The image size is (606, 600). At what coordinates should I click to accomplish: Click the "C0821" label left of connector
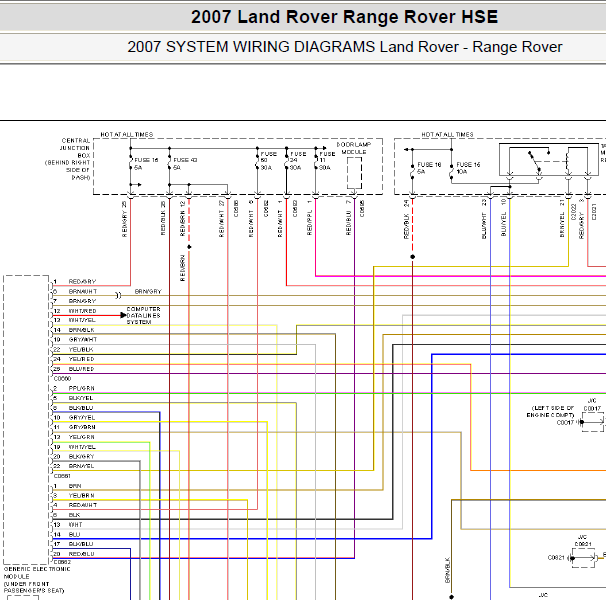(x=556, y=558)
